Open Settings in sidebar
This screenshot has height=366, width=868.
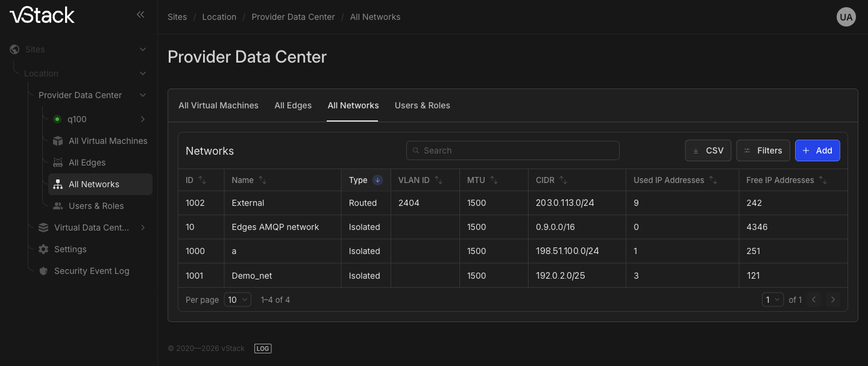pyautogui.click(x=71, y=249)
